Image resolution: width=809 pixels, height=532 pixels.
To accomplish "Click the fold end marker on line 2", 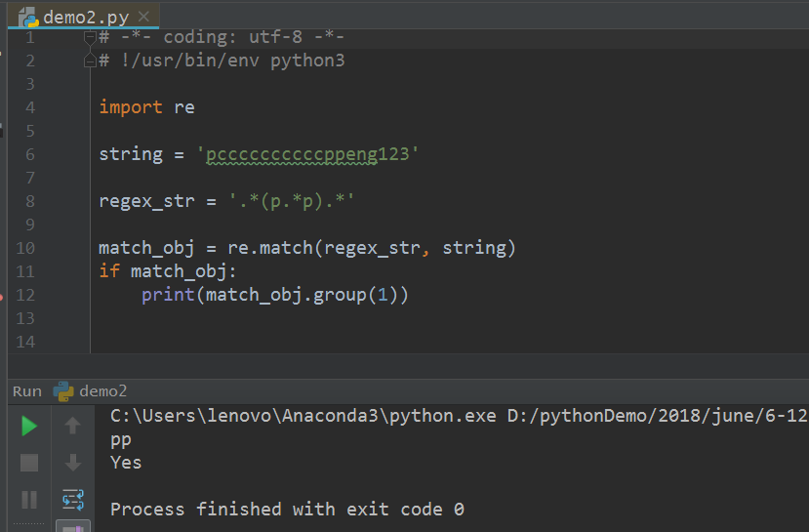I will (90, 61).
